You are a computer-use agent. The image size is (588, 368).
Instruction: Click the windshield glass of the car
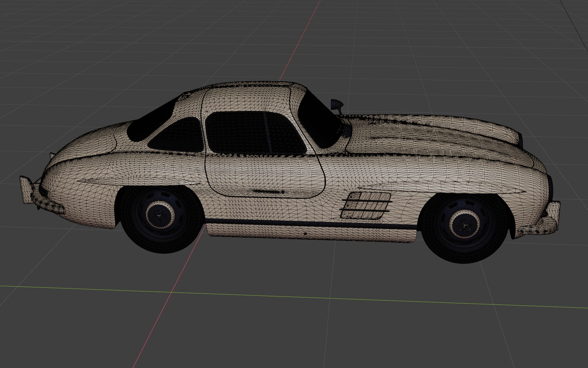[x=320, y=119]
